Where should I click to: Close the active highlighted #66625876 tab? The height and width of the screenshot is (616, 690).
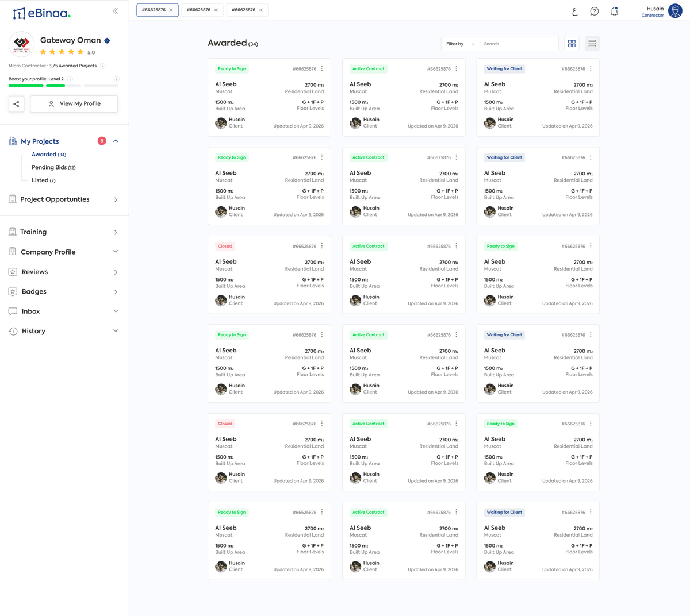pyautogui.click(x=171, y=10)
